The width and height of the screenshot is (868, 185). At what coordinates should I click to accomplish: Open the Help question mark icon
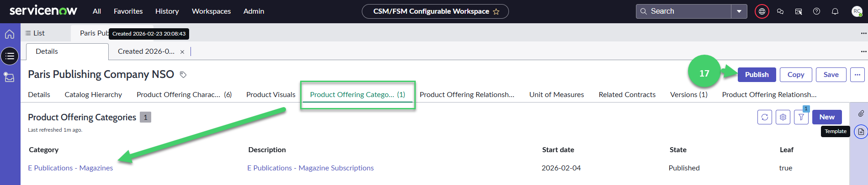(817, 11)
